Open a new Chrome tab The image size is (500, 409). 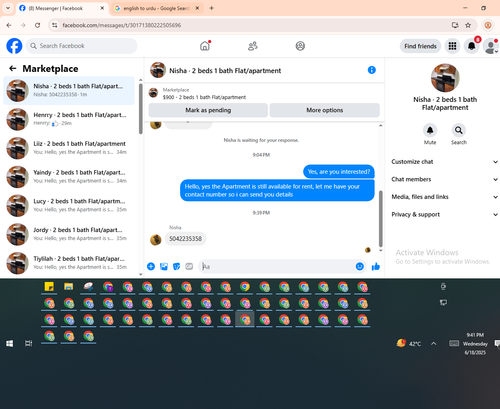[x=211, y=8]
